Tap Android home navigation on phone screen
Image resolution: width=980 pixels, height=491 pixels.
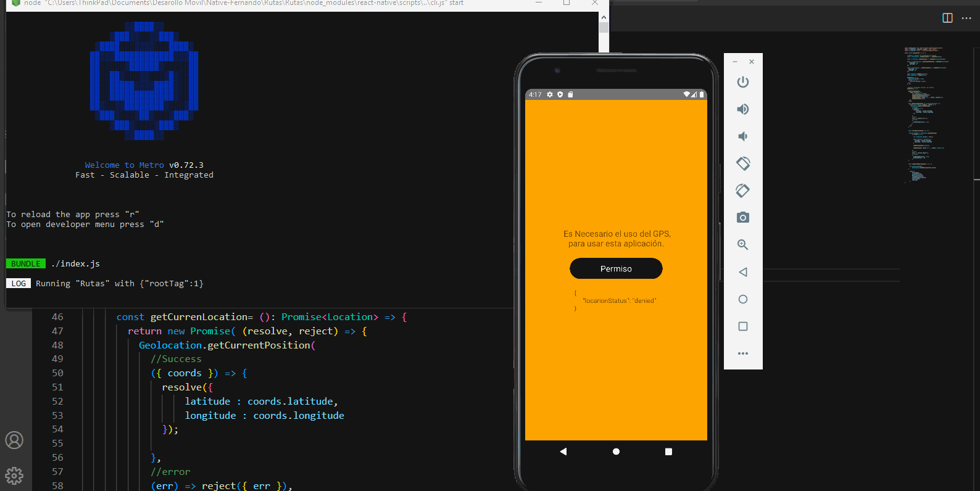point(616,452)
